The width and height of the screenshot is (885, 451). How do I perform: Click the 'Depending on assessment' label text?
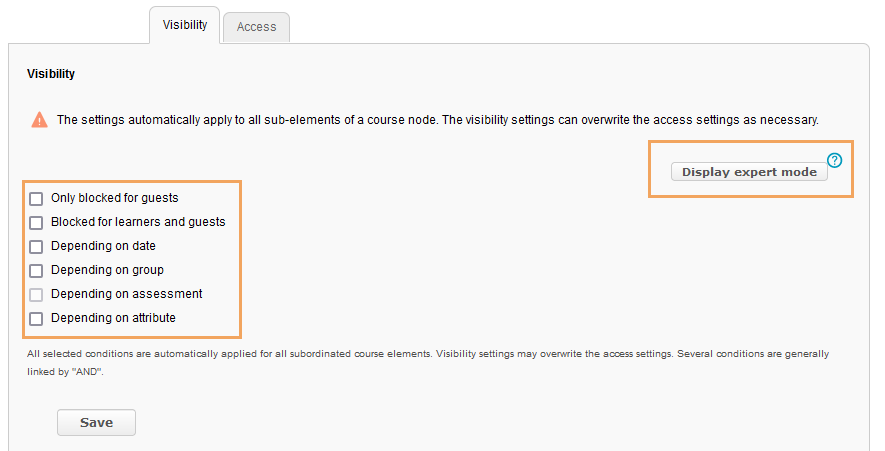[x=126, y=294]
